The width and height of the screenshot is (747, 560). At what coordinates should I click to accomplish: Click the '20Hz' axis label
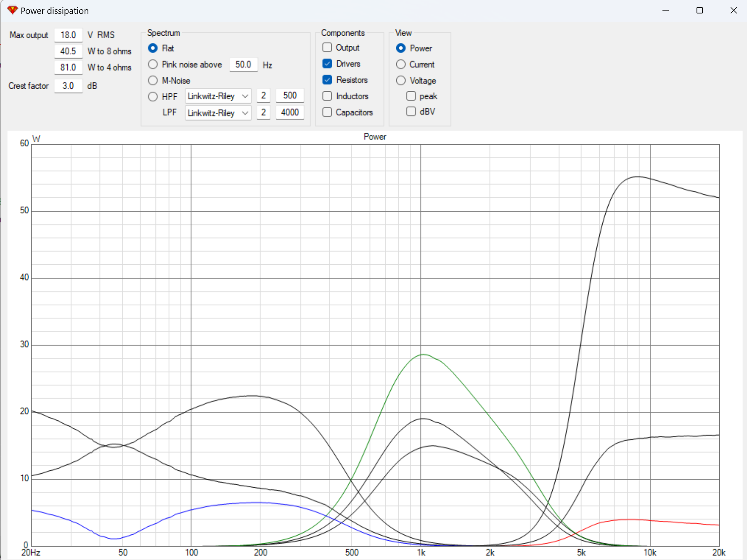[31, 552]
